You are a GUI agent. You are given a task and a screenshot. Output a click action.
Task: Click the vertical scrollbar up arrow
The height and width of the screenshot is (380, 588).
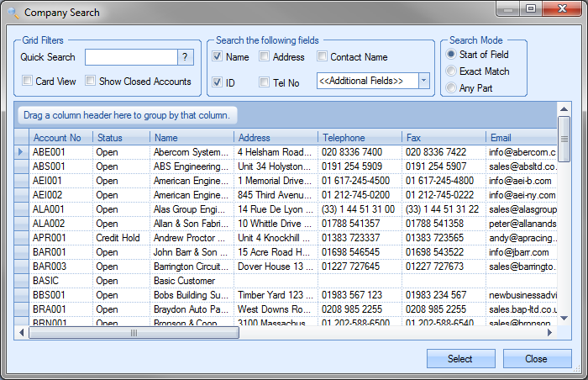click(x=564, y=109)
